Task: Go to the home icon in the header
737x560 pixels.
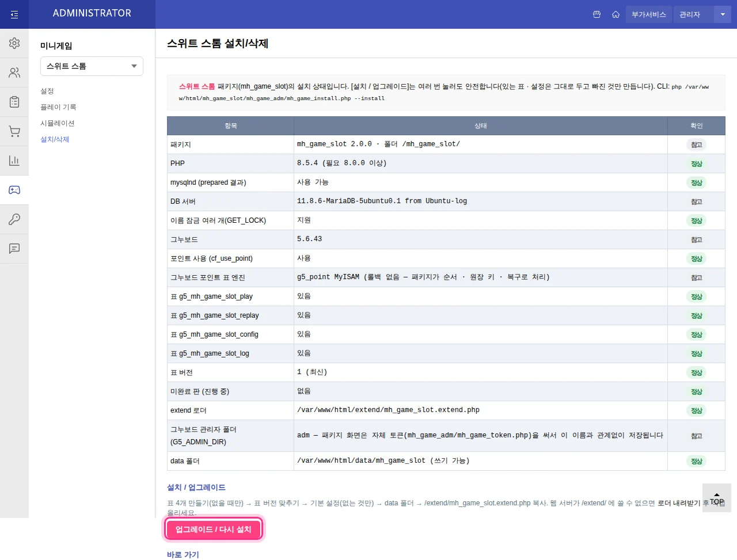Action: pyautogui.click(x=616, y=14)
